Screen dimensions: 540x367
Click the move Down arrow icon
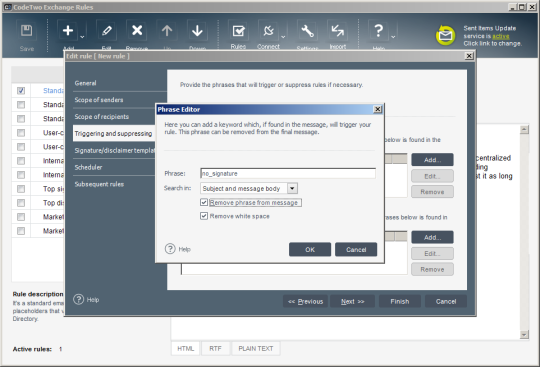197,31
